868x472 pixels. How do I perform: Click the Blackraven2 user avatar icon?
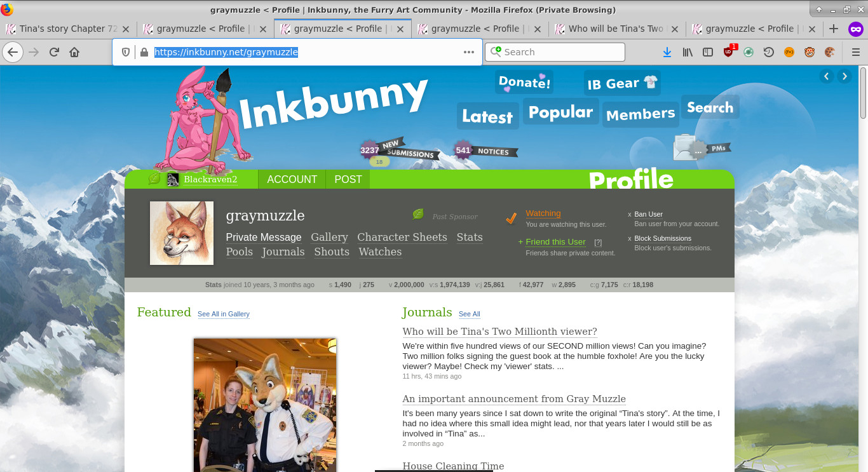[x=173, y=179]
